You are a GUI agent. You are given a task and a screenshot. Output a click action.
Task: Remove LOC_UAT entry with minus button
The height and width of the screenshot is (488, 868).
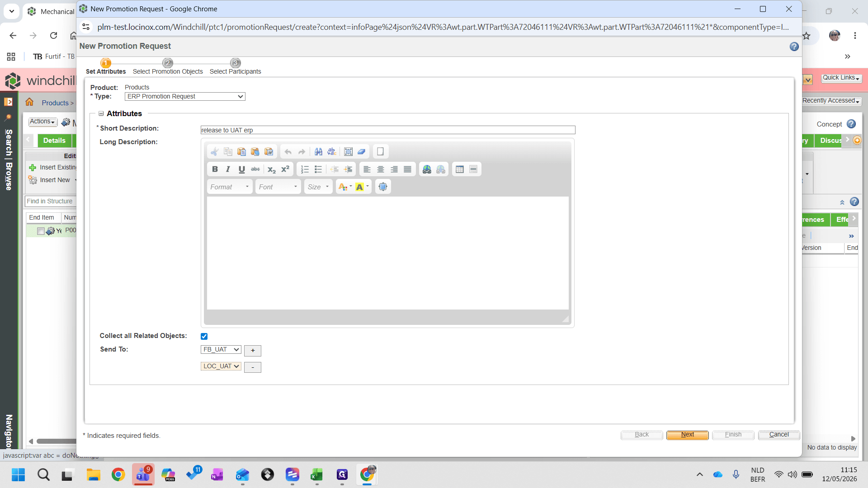pyautogui.click(x=253, y=367)
